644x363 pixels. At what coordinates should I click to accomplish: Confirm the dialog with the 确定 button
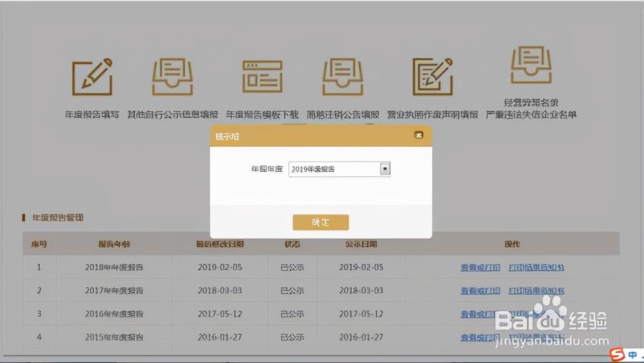pyautogui.click(x=321, y=222)
